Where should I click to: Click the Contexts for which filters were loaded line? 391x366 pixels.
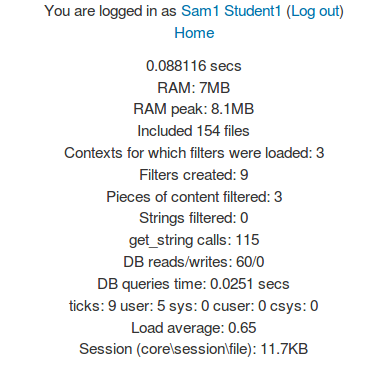coord(194,153)
